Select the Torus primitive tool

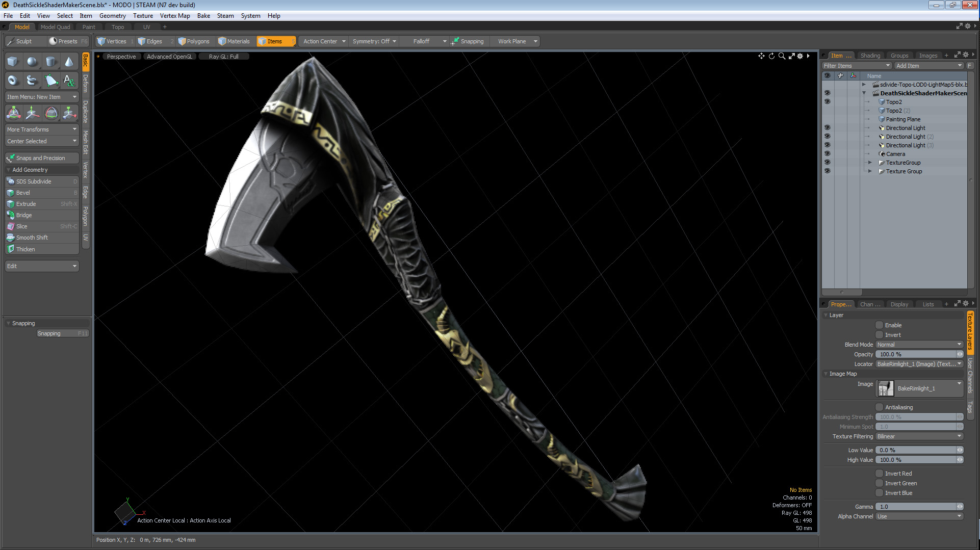(13, 81)
